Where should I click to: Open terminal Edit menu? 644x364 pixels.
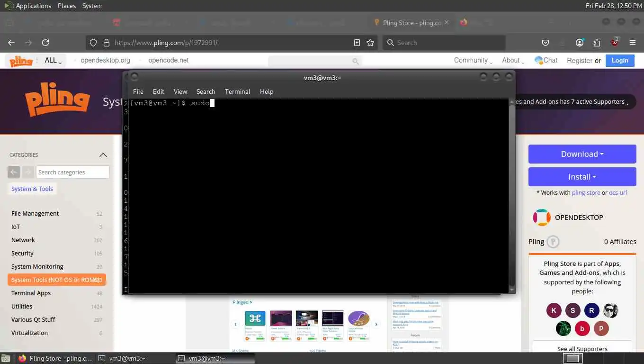tap(159, 91)
